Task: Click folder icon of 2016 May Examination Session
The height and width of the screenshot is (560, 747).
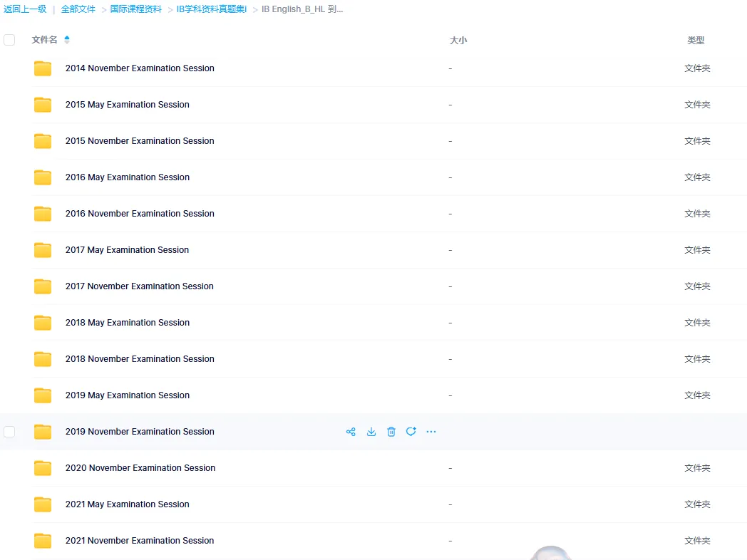Action: point(43,177)
